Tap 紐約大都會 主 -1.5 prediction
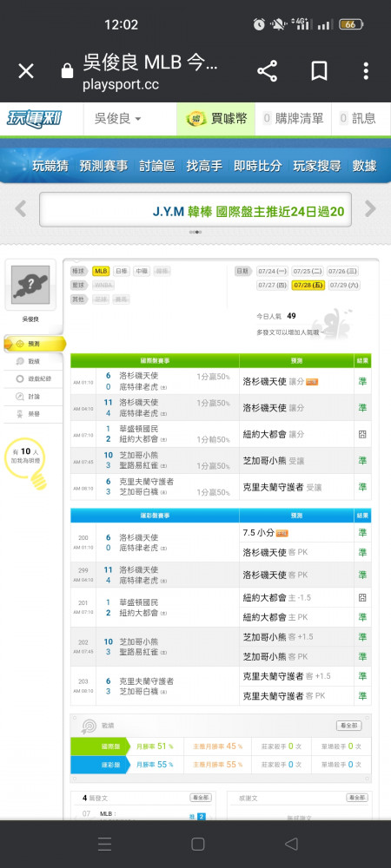The image size is (391, 868). 277,598
